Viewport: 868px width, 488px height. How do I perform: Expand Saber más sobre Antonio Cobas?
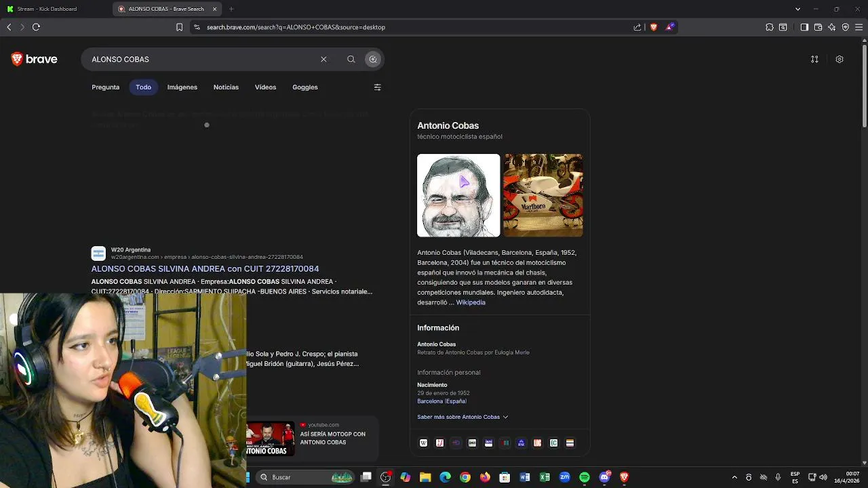tap(462, 417)
